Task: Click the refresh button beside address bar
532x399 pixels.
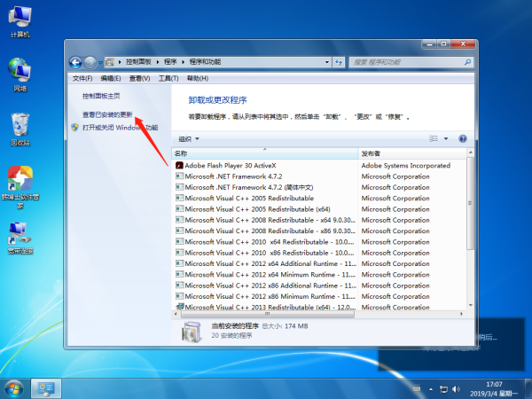Action: 339,62
